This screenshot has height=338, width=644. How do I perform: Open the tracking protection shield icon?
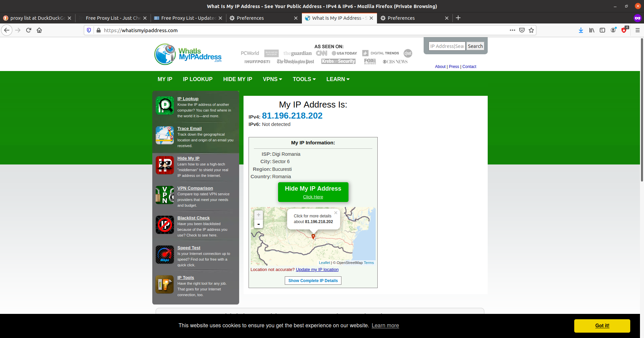pos(89,30)
